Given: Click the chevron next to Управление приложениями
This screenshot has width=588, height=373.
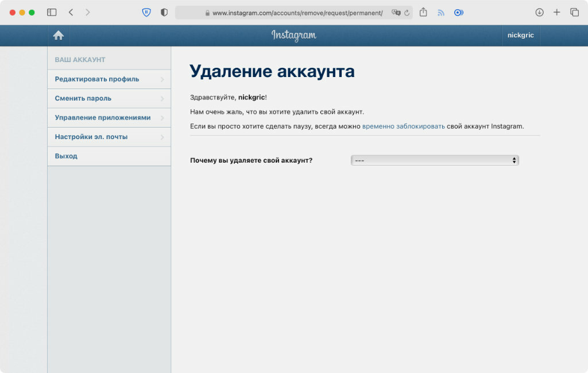Looking at the screenshot, I should click(163, 117).
